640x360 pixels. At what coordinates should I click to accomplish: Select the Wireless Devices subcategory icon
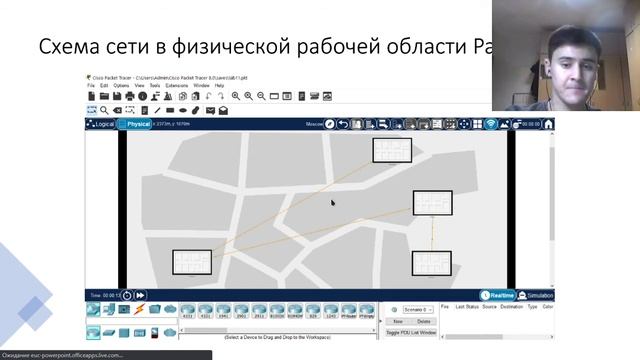click(140, 333)
